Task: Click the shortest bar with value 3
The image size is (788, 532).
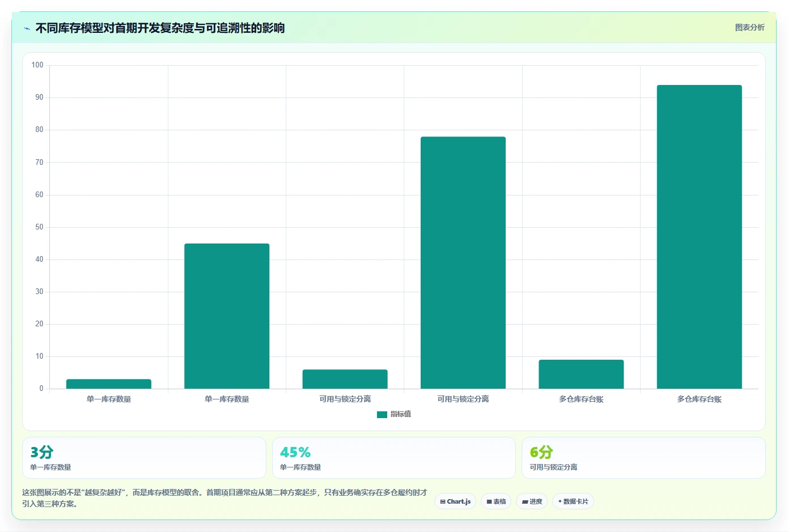Action: coord(109,384)
